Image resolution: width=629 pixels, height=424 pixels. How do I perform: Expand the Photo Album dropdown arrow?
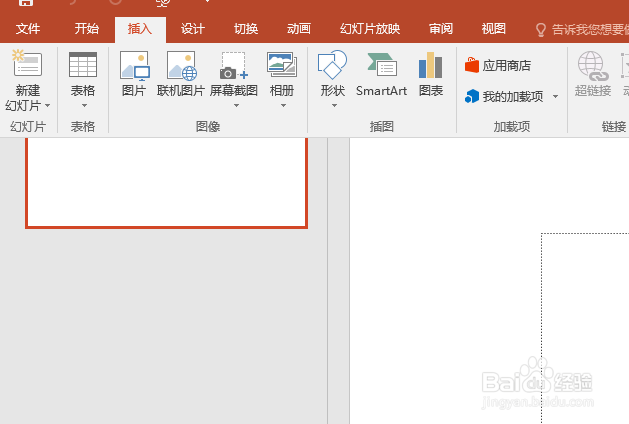coord(283,105)
